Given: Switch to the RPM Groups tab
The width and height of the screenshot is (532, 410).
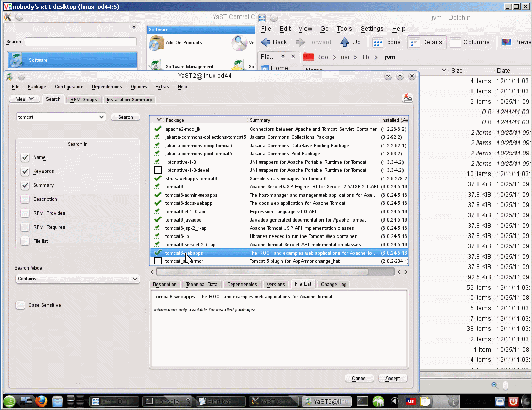Looking at the screenshot, I should point(84,100).
